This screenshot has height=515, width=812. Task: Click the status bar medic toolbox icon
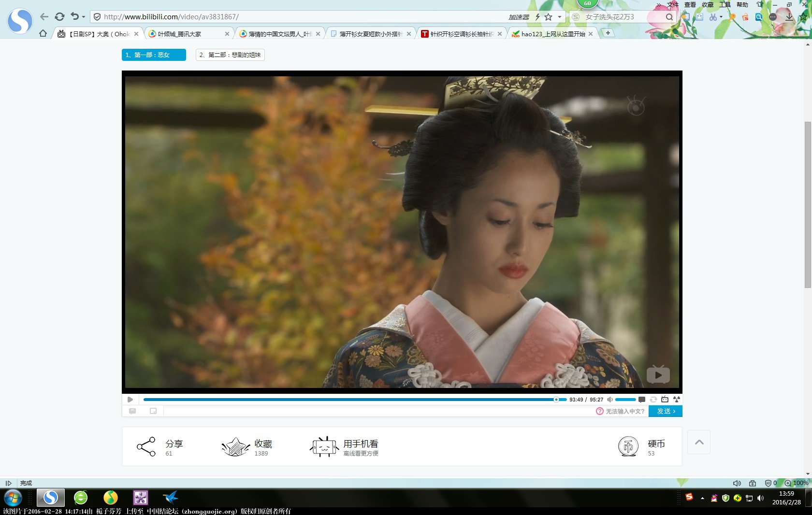(753, 483)
